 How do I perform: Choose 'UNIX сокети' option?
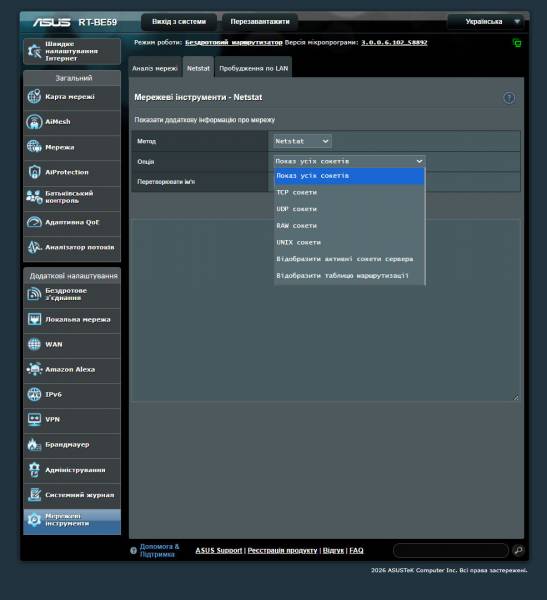pyautogui.click(x=349, y=243)
